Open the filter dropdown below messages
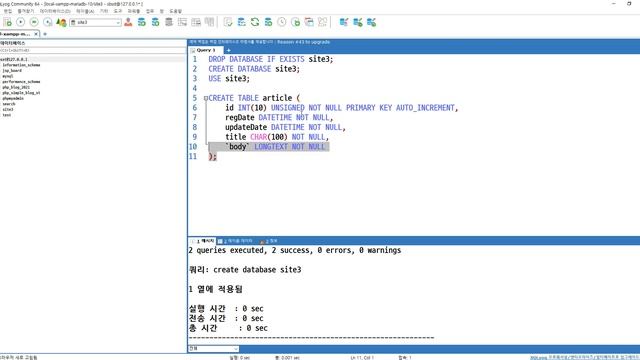The image size is (640, 360). [x=213, y=349]
